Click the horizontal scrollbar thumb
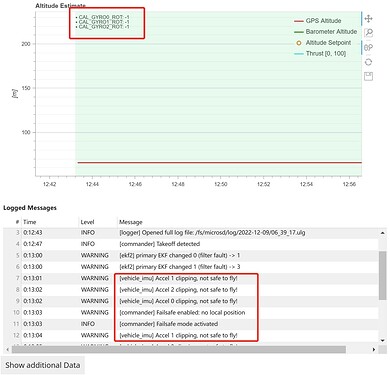Screen dimensions: 390x375 coord(179,349)
